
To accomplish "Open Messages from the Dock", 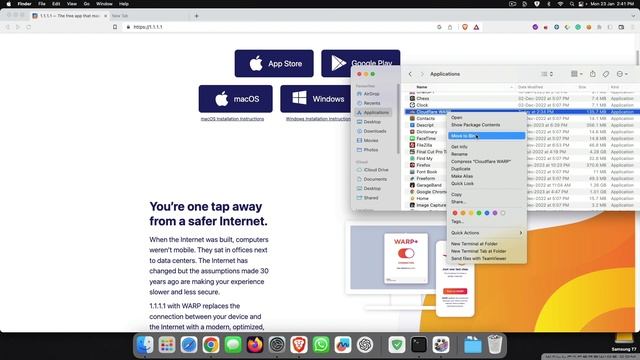I will click(x=233, y=345).
